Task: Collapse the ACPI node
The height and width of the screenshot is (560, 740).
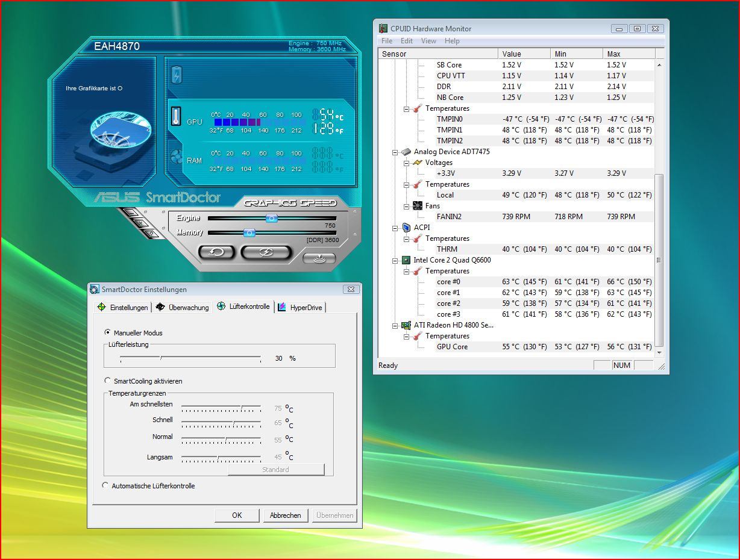Action: click(395, 228)
